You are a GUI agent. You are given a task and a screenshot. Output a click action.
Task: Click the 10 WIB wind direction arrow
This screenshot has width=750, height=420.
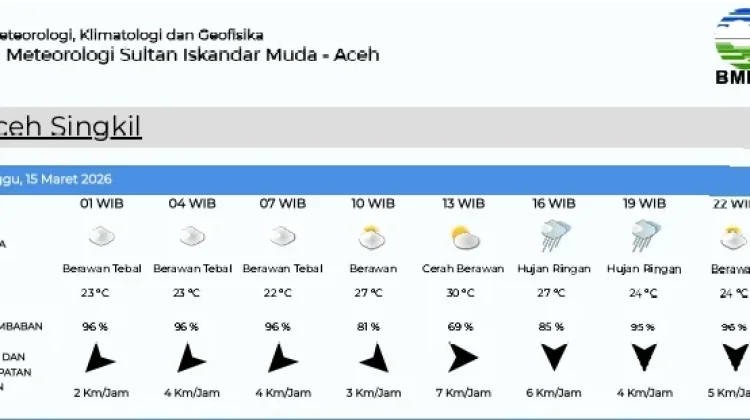(375, 358)
